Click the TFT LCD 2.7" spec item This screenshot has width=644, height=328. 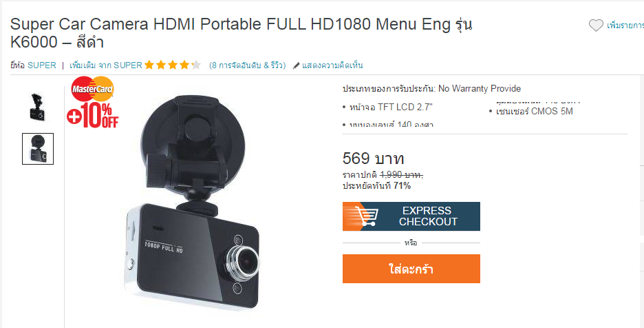(391, 107)
